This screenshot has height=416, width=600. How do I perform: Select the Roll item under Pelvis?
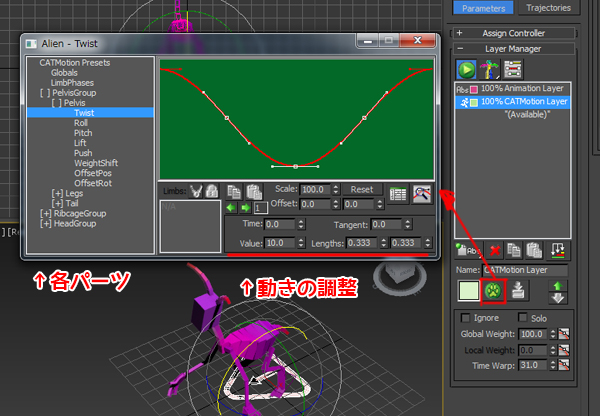[x=83, y=123]
